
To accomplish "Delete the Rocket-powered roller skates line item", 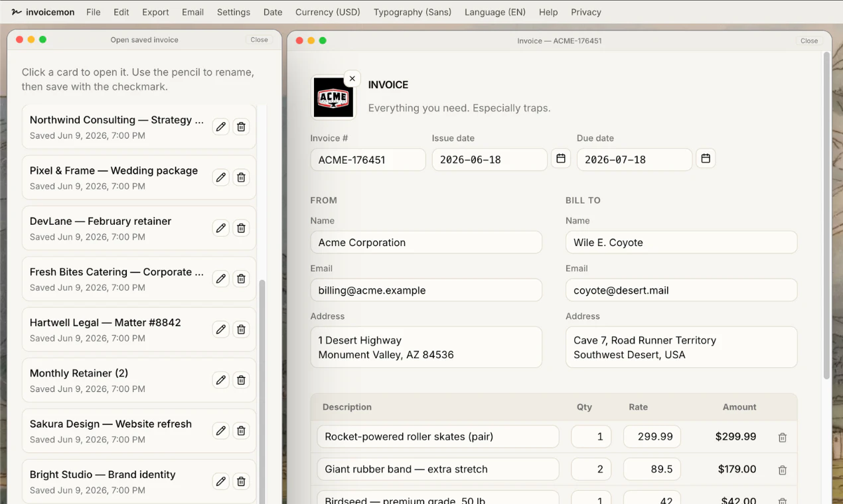I will tap(783, 438).
